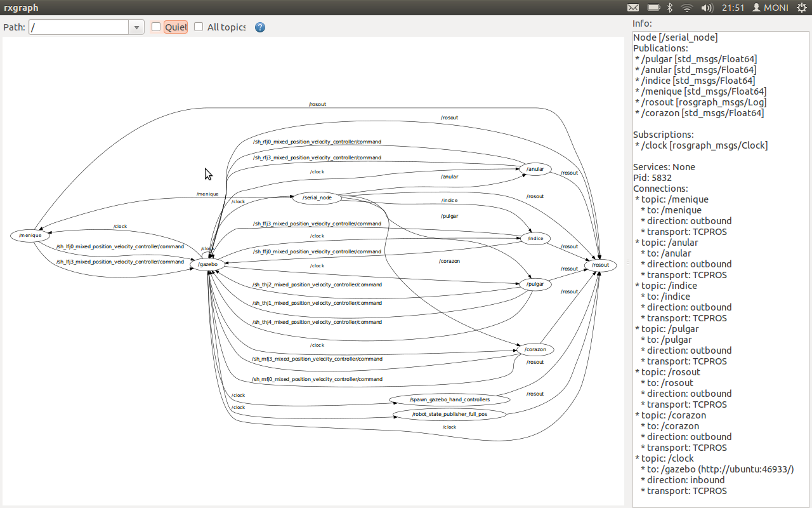Viewport: 812px width, 508px height.
Task: Select the /gazebo node
Action: click(207, 264)
